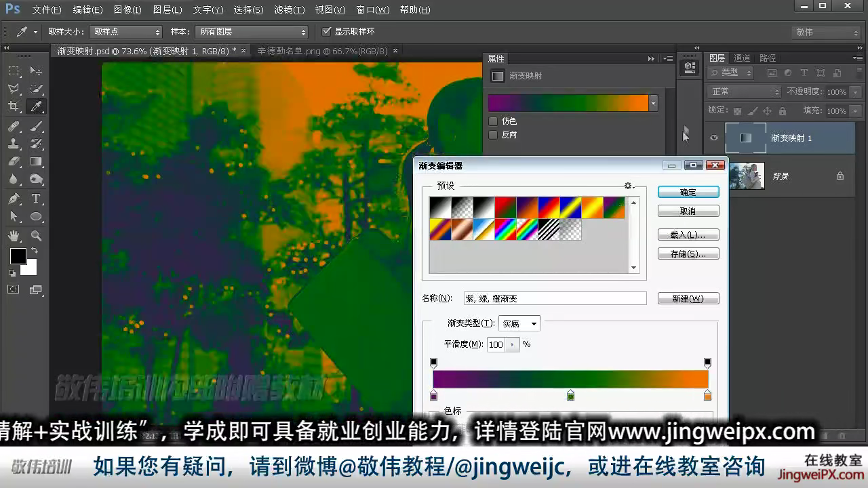Open the 渐变类型 实底 dropdown

(x=519, y=324)
